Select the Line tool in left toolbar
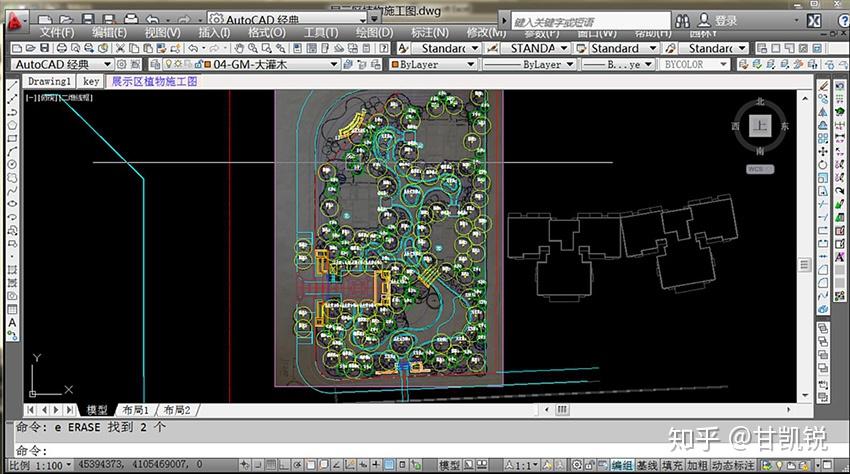The width and height of the screenshot is (850, 474). [12, 86]
